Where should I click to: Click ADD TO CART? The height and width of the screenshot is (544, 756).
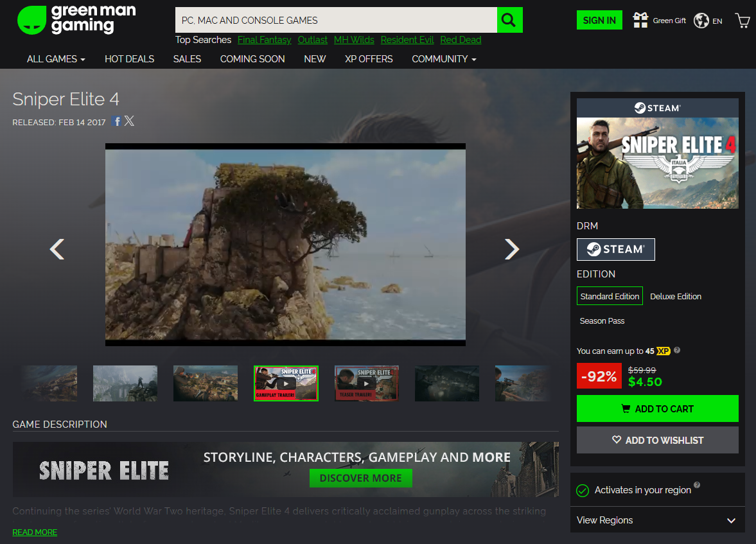click(x=657, y=408)
